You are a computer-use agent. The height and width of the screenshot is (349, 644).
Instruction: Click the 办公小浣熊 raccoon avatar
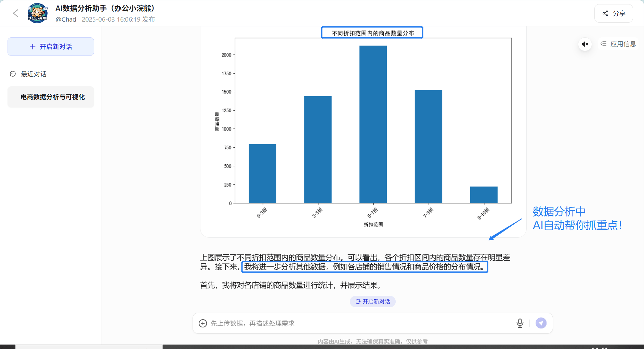point(37,13)
